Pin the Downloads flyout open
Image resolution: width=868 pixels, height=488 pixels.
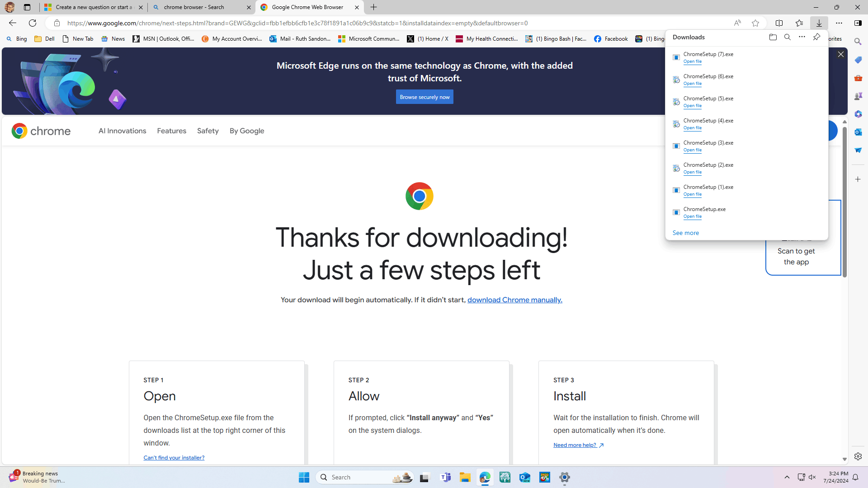pyautogui.click(x=816, y=37)
